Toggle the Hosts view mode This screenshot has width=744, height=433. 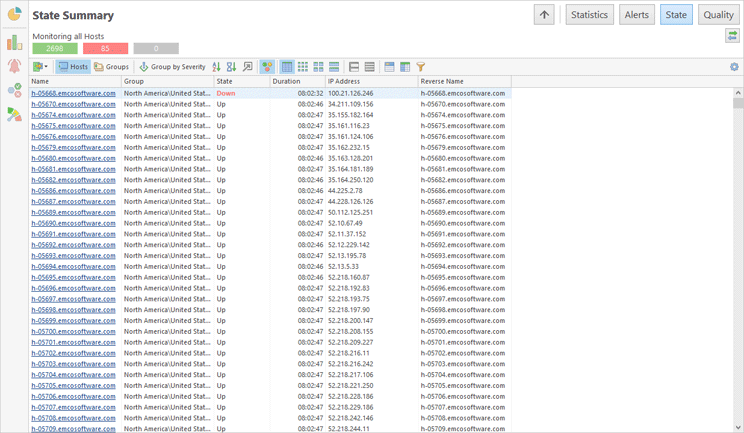(72, 67)
